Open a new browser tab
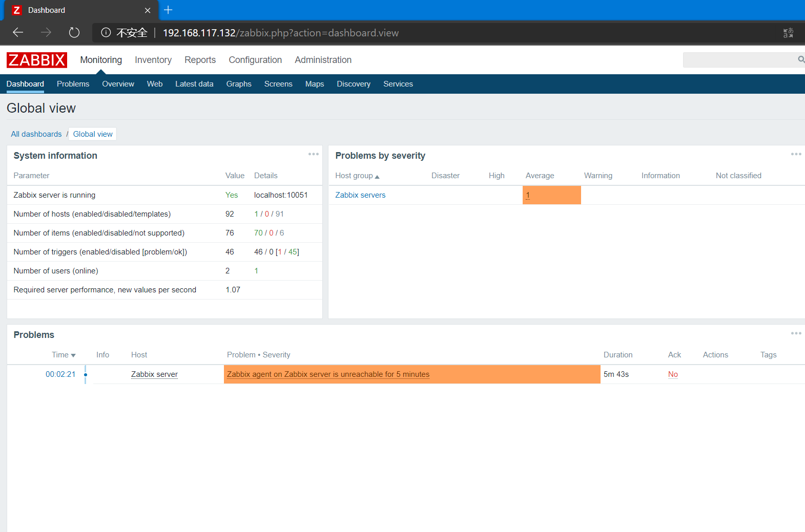Image resolution: width=805 pixels, height=532 pixels. 168,10
